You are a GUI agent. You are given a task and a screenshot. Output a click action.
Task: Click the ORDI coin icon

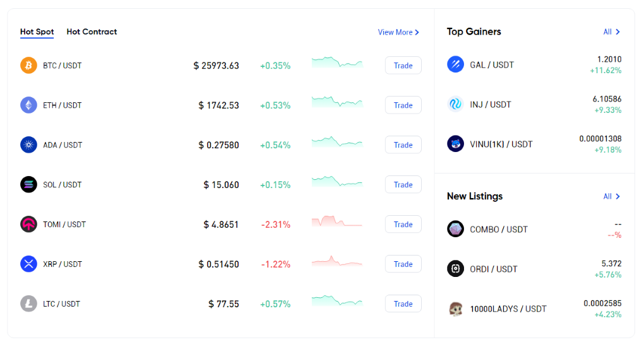click(x=455, y=269)
